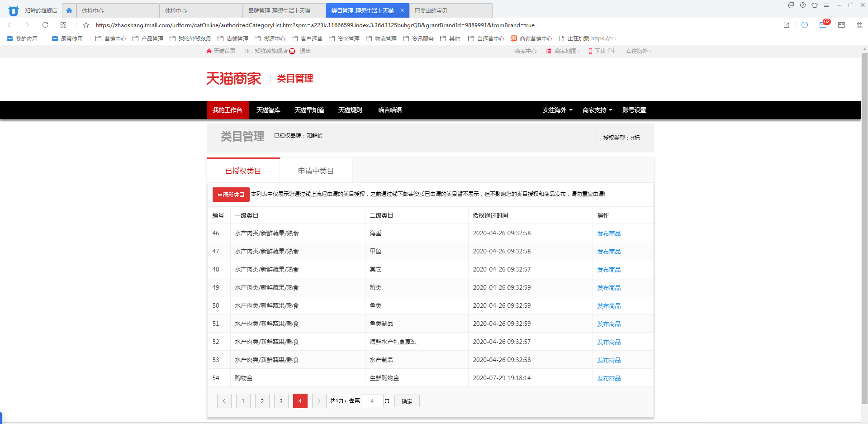Click 退出 to log out
The width and height of the screenshot is (868, 424).
point(305,51)
